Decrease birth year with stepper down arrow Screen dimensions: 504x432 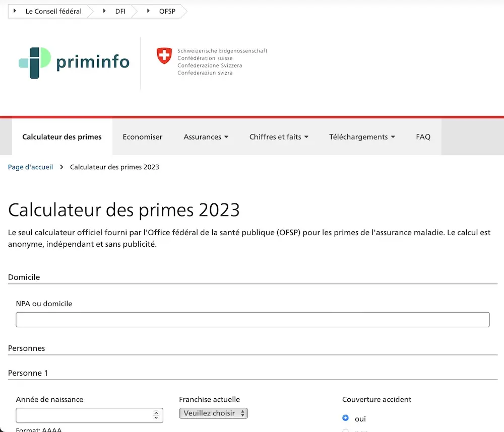156,417
